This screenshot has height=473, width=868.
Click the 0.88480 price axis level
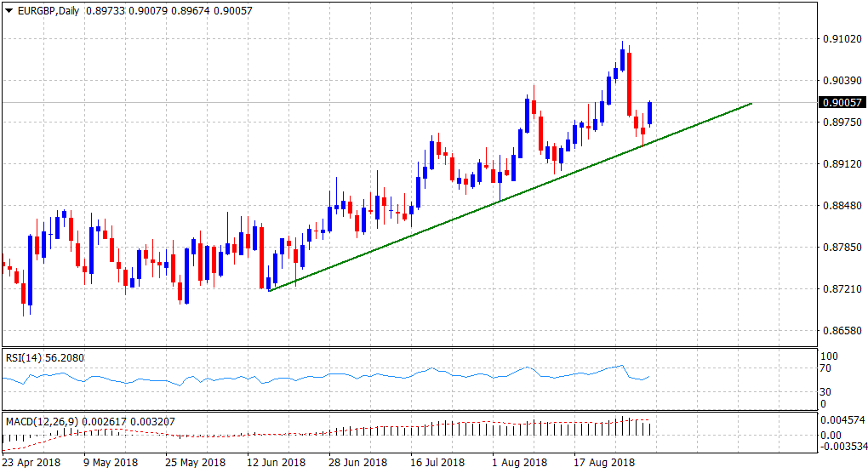(x=840, y=206)
